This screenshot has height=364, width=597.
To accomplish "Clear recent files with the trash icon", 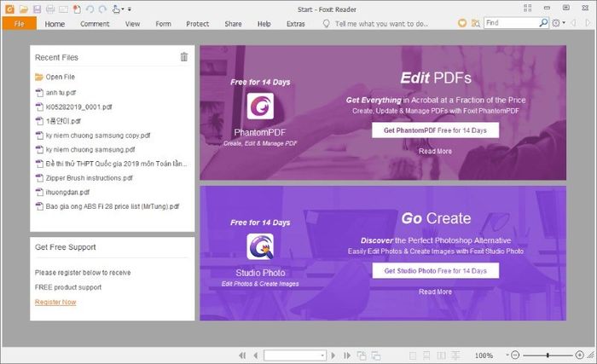I will pos(183,57).
